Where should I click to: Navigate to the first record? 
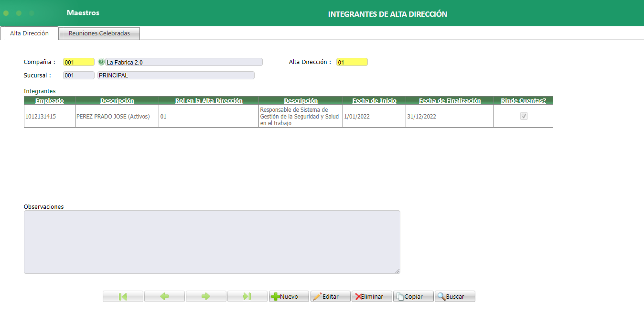tap(122, 296)
